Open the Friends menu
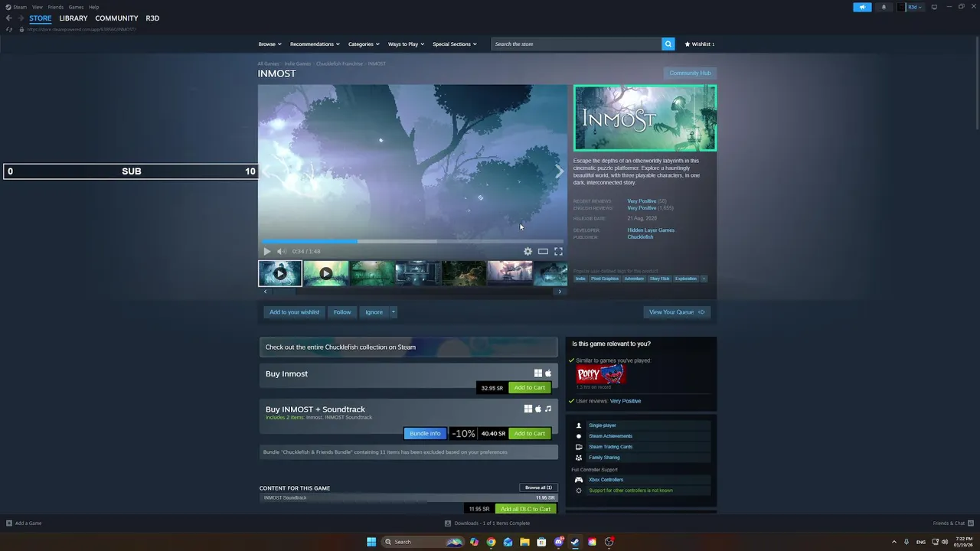Screen dimensions: 980x551 (x=56, y=7)
